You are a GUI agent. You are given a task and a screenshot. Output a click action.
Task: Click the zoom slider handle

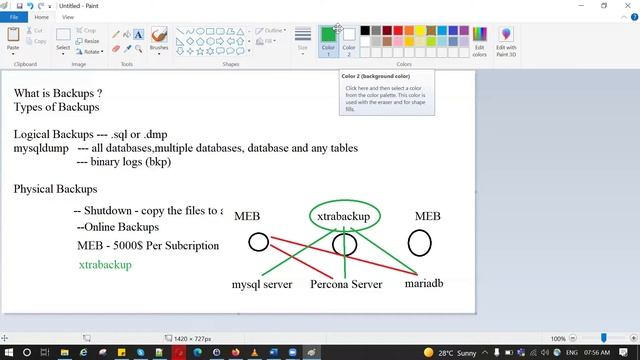[604, 338]
